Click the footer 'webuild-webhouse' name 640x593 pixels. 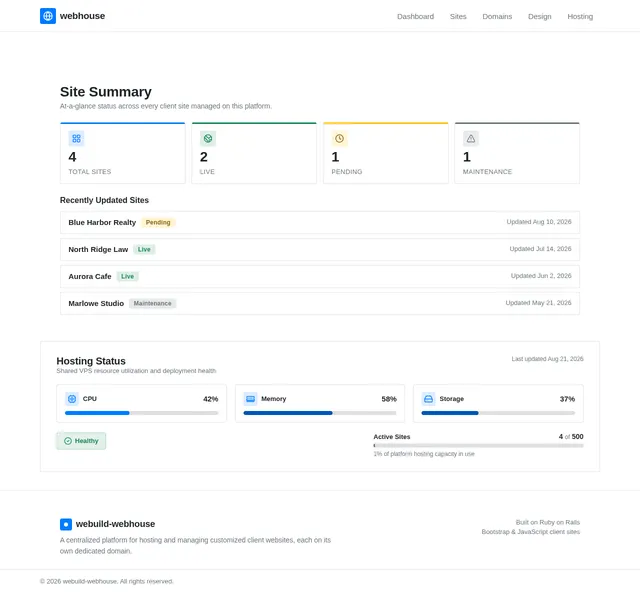pos(116,524)
